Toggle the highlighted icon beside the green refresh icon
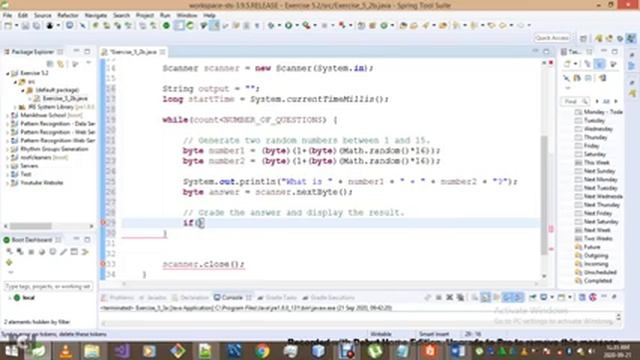This screenshot has height=360, width=640. point(179,25)
